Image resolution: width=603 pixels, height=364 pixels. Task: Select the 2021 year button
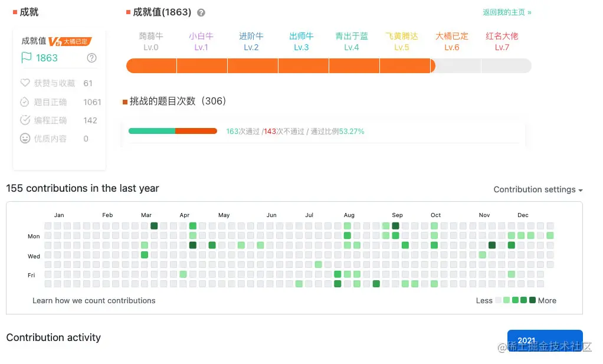545,340
